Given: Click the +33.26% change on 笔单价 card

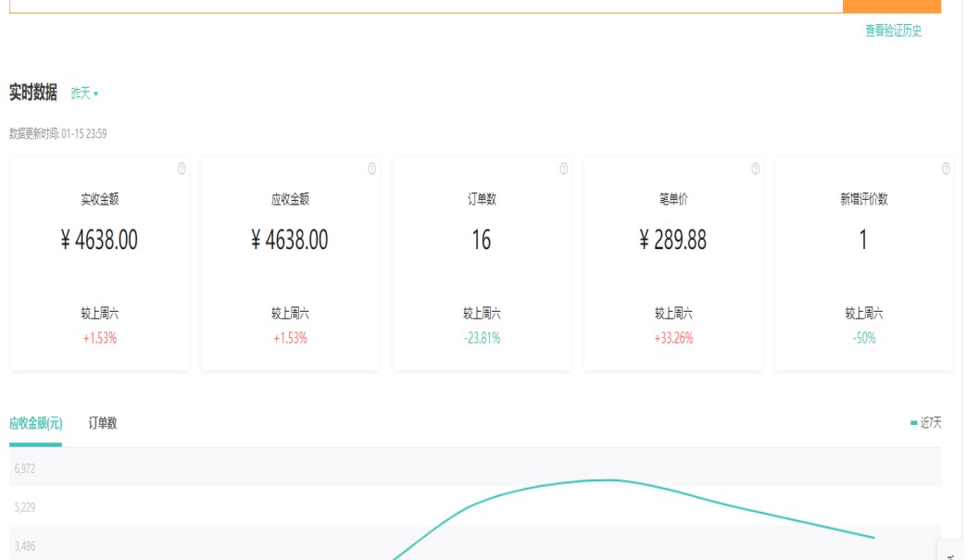Looking at the screenshot, I should 673,339.
